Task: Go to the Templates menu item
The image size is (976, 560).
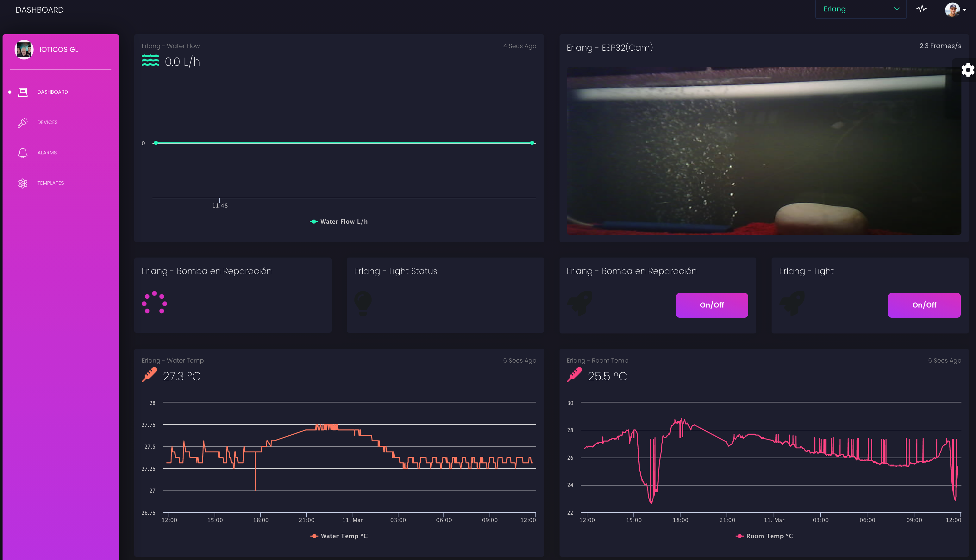Action: point(50,183)
